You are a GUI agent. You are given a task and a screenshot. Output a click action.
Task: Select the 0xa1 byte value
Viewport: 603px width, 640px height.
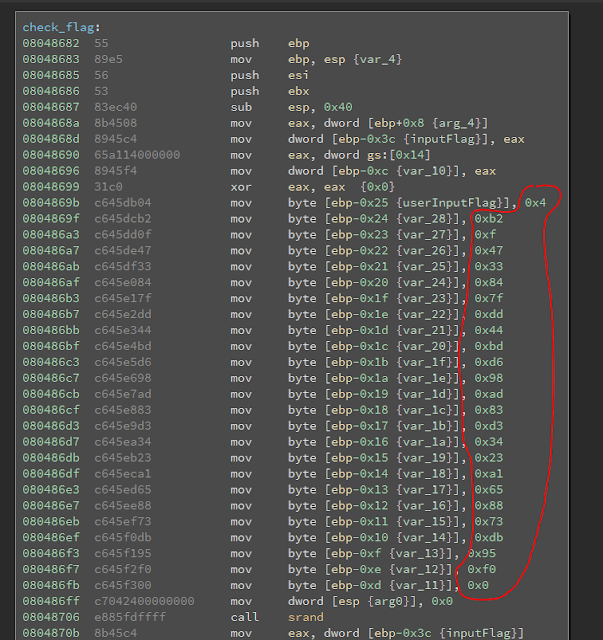489,473
